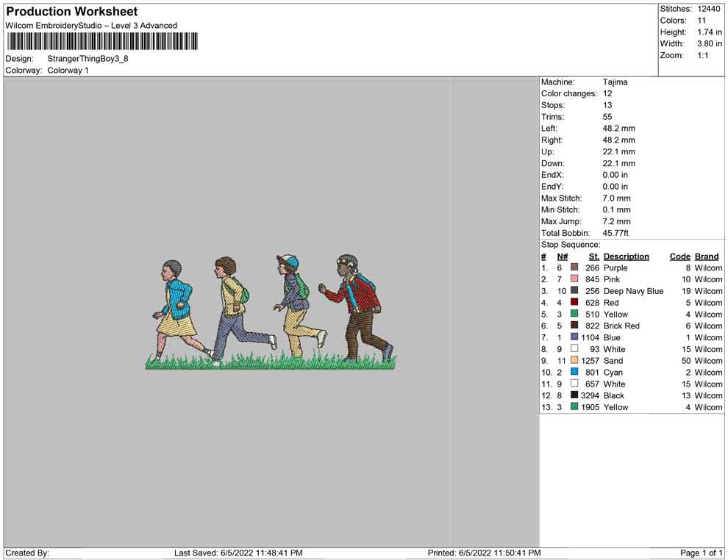Click the St. stitch count column header
Screen dimensions: 728x560
tap(594, 256)
